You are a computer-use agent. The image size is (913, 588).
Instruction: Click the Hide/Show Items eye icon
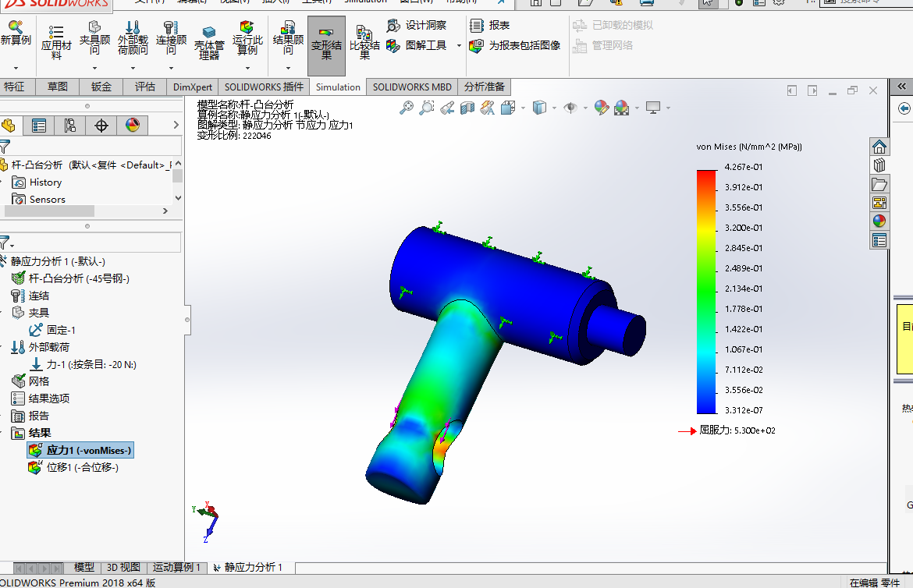pos(570,108)
